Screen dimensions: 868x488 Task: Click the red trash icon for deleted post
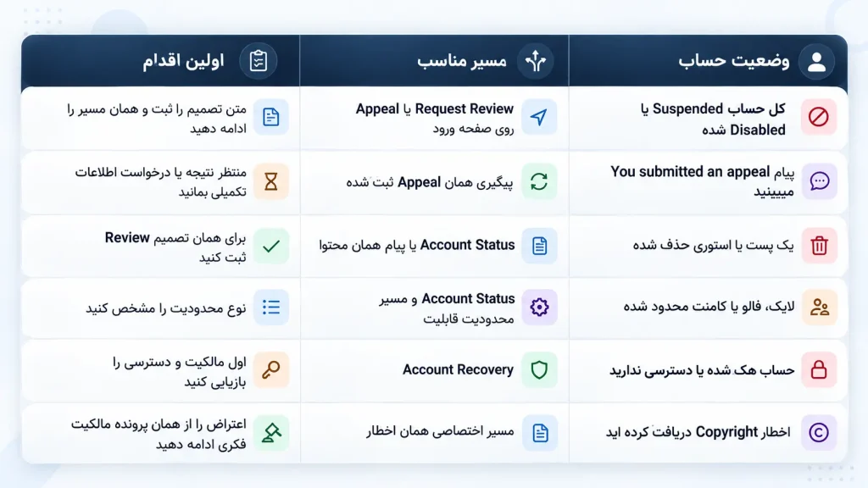click(x=819, y=245)
